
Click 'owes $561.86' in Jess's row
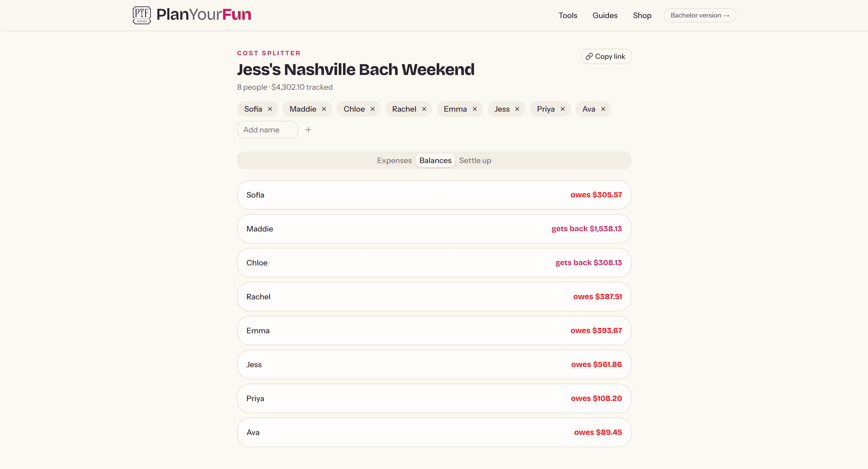tap(596, 365)
